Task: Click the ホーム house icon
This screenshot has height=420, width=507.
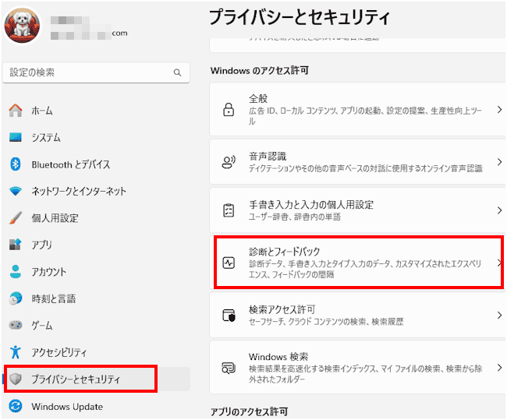Action: coord(15,111)
